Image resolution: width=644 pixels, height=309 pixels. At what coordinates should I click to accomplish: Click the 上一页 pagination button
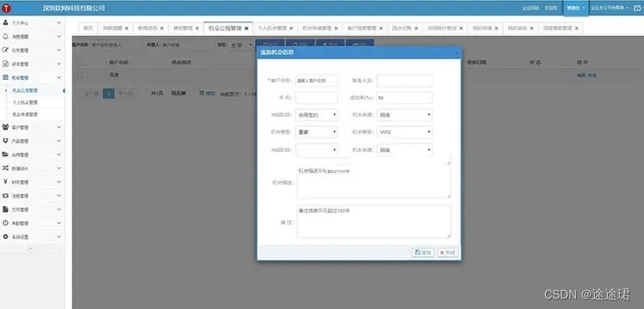click(91, 94)
